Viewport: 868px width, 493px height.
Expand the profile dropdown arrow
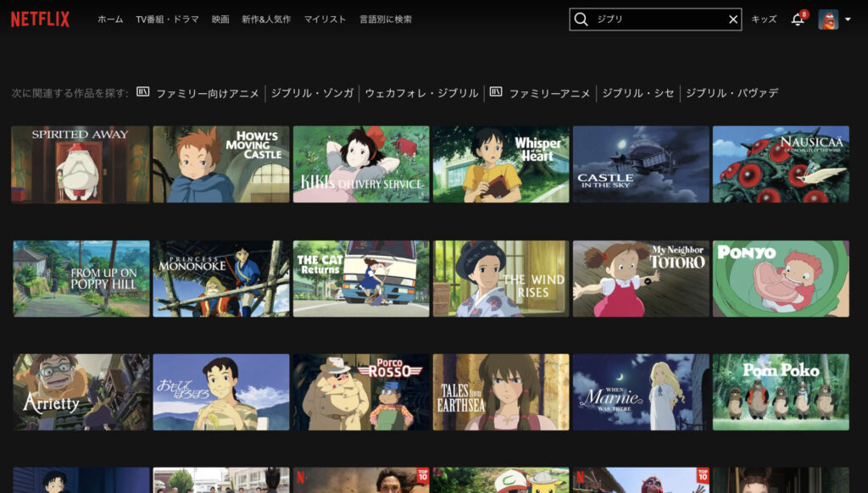[848, 19]
